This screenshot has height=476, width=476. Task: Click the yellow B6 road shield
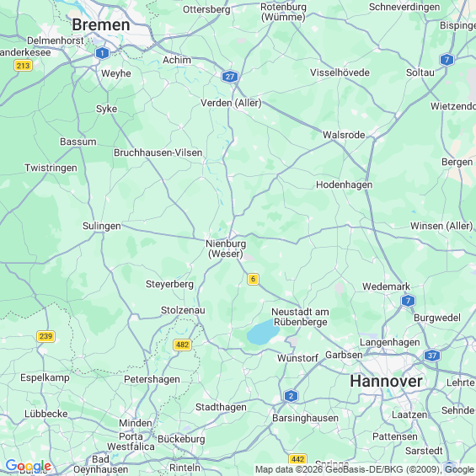253,279
